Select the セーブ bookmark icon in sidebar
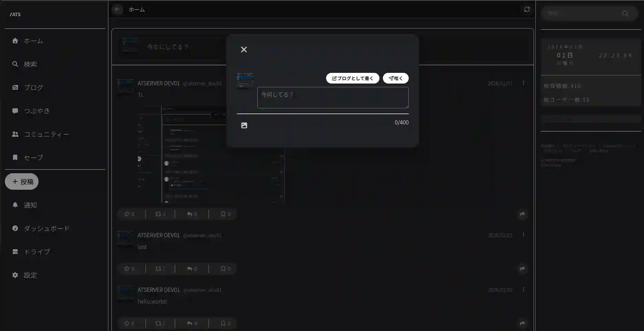644x331 pixels. click(15, 157)
